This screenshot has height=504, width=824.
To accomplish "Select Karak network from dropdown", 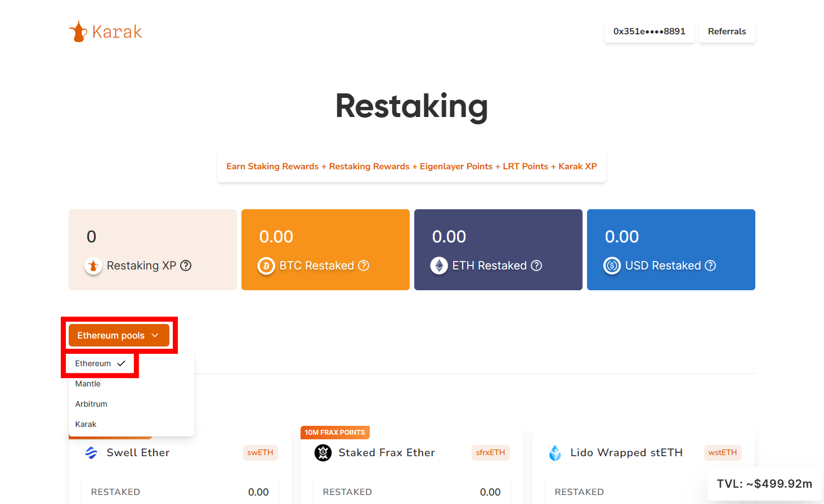I will tap(86, 424).
